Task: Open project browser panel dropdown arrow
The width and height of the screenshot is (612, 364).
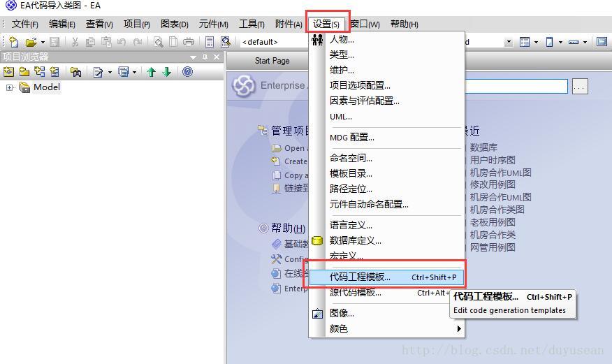Action: click(193, 57)
